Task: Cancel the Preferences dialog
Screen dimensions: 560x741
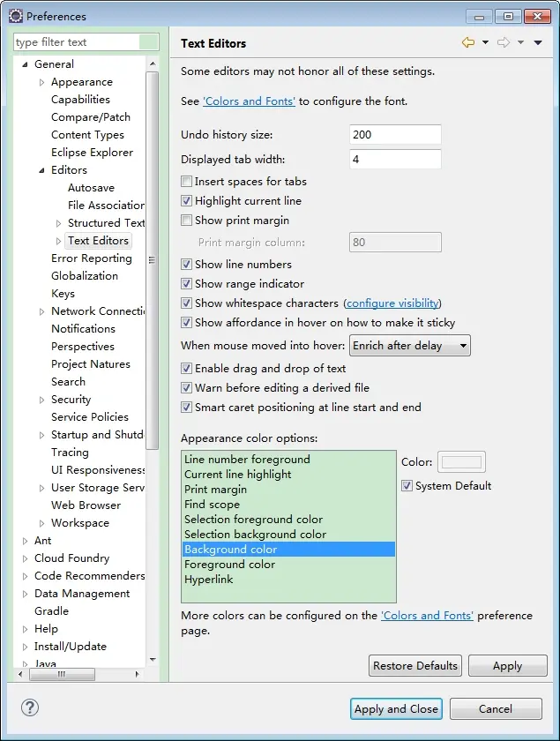Action: 496,709
